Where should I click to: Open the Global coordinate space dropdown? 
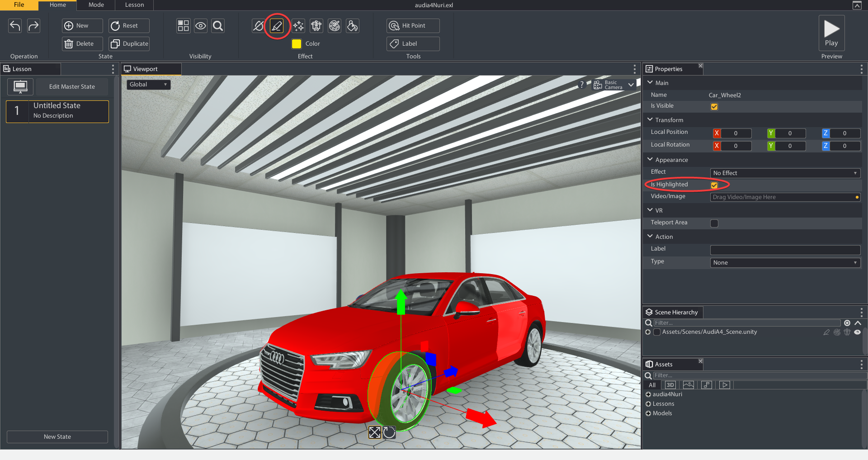click(x=148, y=85)
